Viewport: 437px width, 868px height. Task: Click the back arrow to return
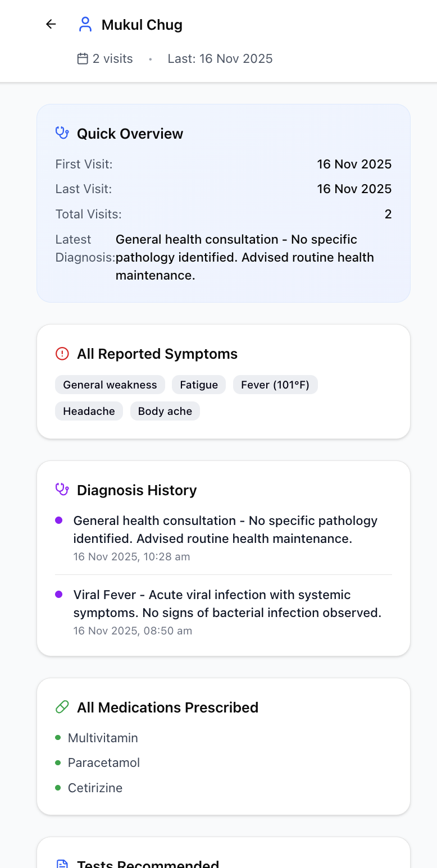(x=50, y=24)
